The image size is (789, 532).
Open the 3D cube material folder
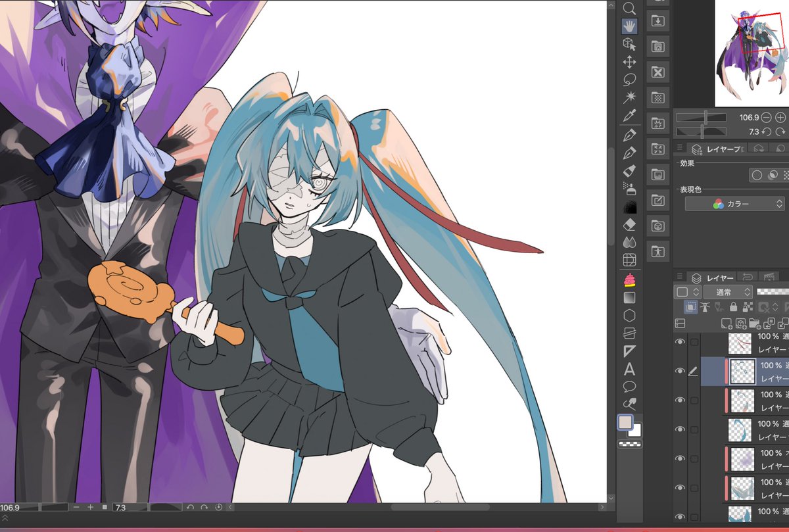point(657,226)
